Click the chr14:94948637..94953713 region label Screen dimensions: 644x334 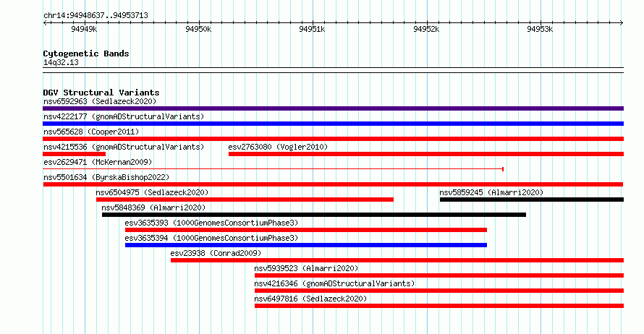point(96,16)
